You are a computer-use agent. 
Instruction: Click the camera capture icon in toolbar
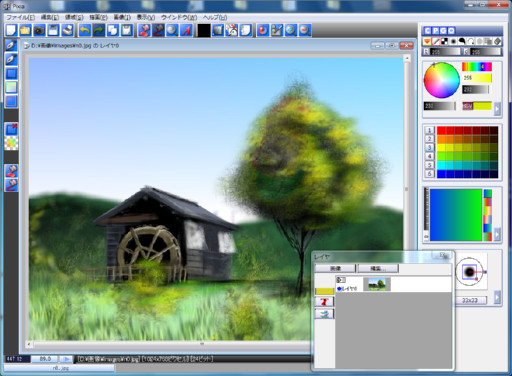[39, 30]
